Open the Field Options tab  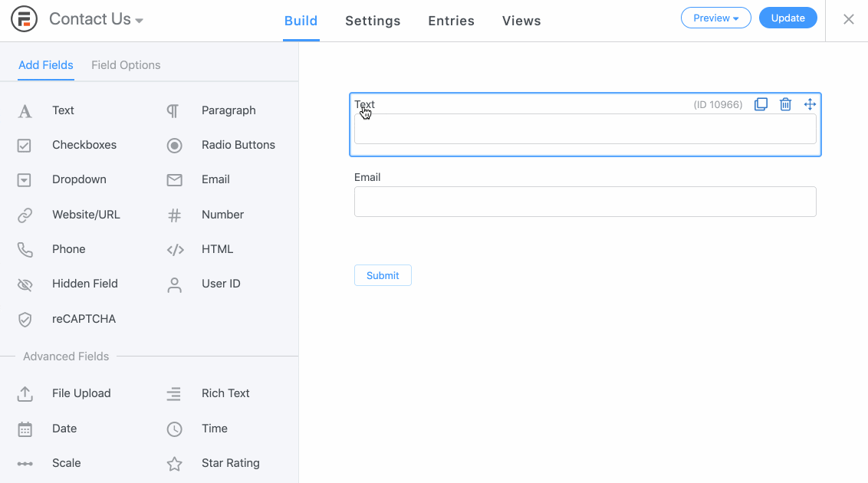126,65
